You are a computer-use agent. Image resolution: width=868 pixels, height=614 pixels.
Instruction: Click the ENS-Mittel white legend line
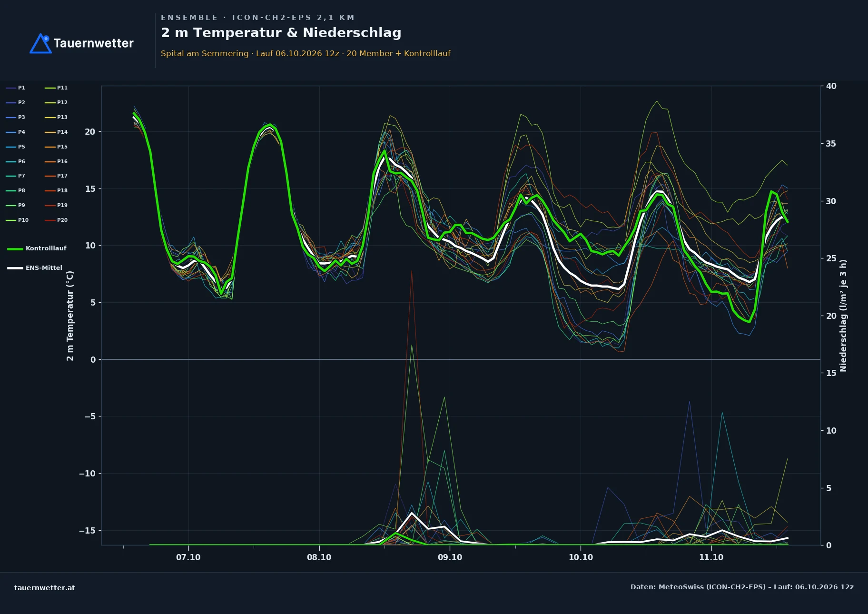pyautogui.click(x=15, y=268)
